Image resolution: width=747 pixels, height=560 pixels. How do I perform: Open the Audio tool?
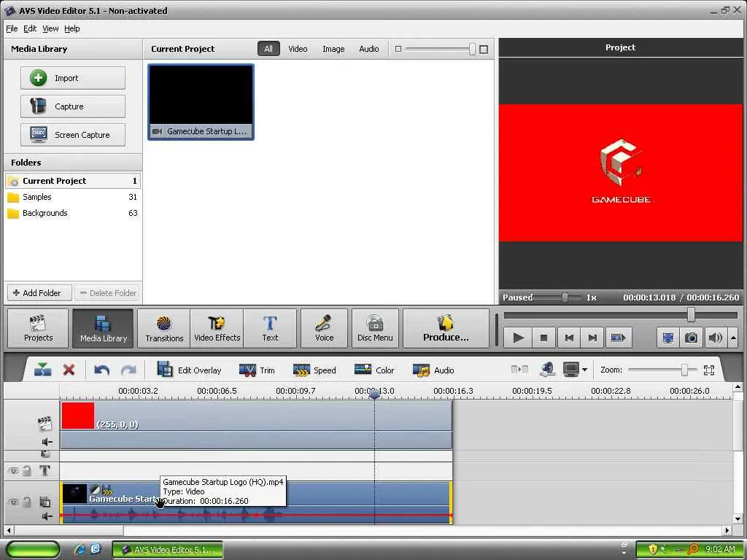(x=433, y=370)
